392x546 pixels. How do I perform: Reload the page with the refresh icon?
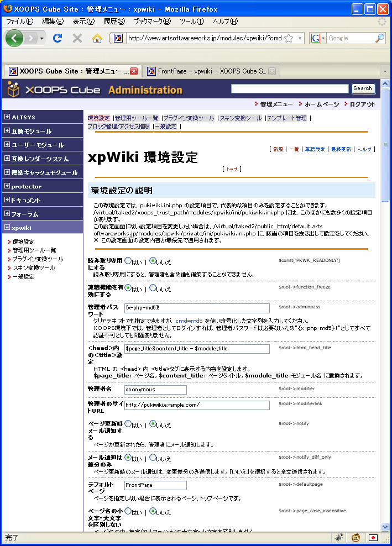coord(57,38)
